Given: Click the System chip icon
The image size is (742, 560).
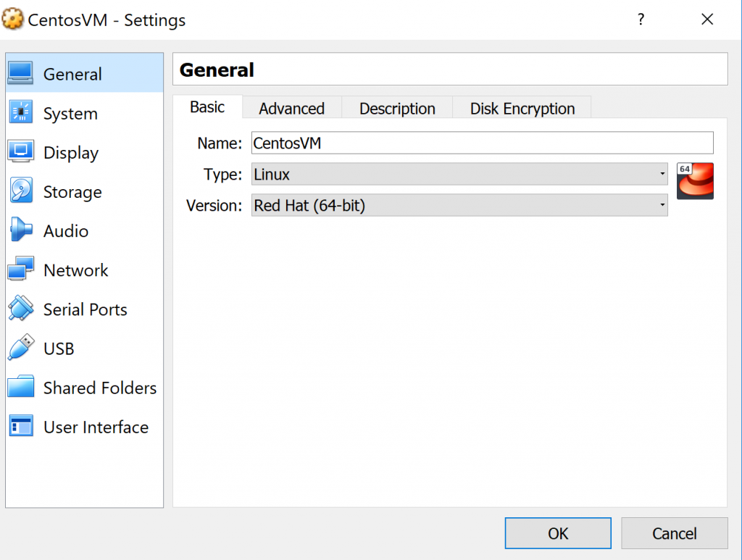Looking at the screenshot, I should click(x=20, y=112).
